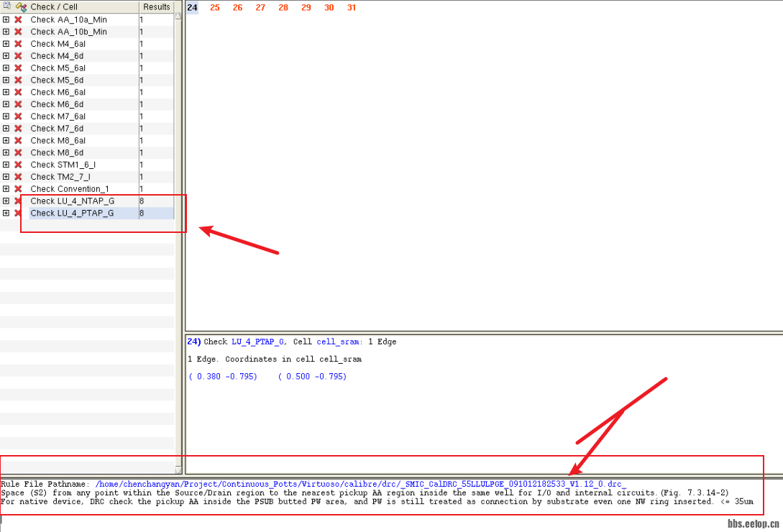
Task: Click red X icon of M7_6d
Action: pyautogui.click(x=18, y=129)
